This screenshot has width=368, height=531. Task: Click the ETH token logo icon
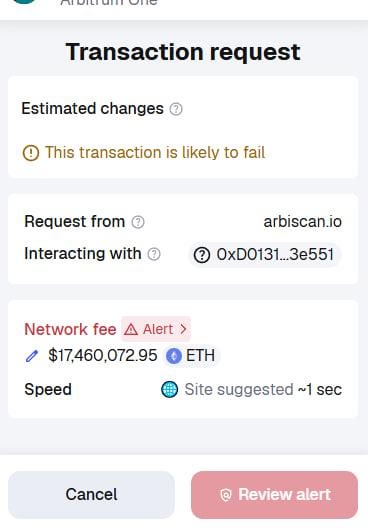[174, 356]
